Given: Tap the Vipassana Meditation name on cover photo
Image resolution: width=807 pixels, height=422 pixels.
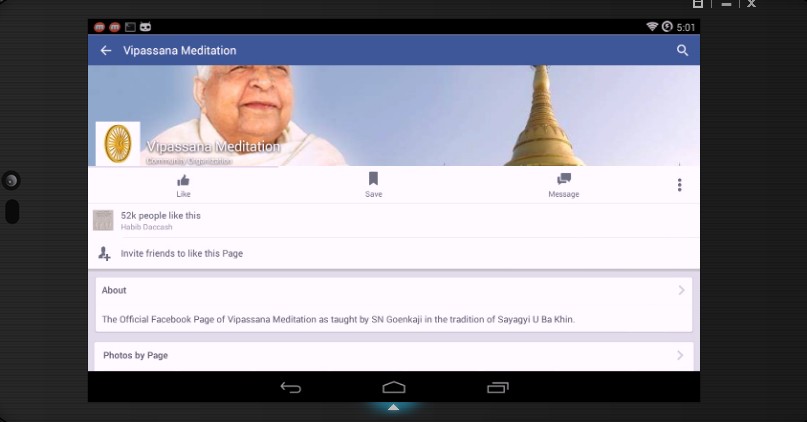Looking at the screenshot, I should click(213, 147).
